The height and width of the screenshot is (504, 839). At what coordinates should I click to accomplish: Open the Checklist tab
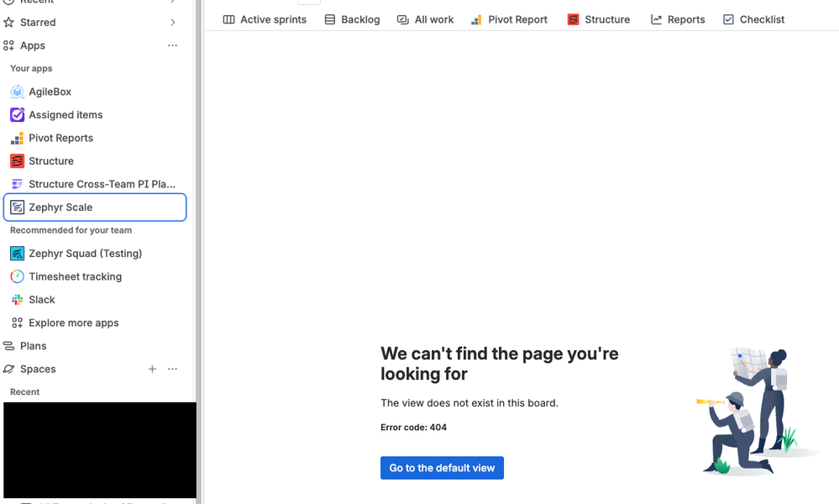click(752, 18)
